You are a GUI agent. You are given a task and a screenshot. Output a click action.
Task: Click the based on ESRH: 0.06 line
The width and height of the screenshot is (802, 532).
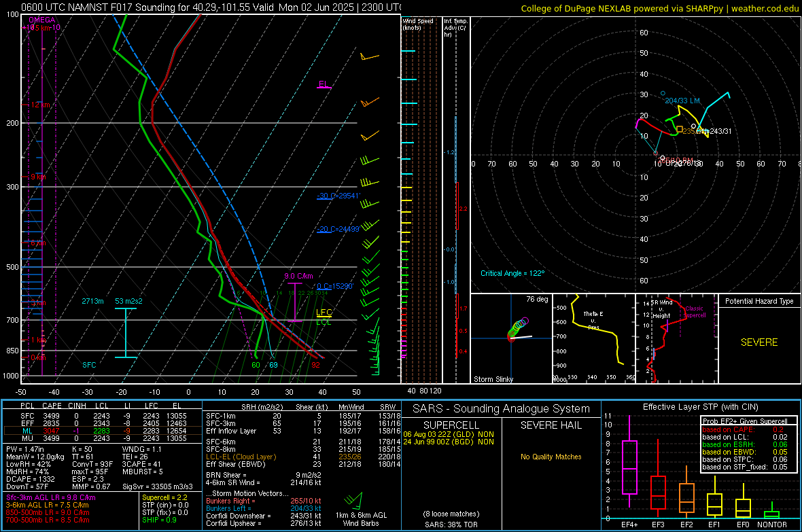pos(744,444)
